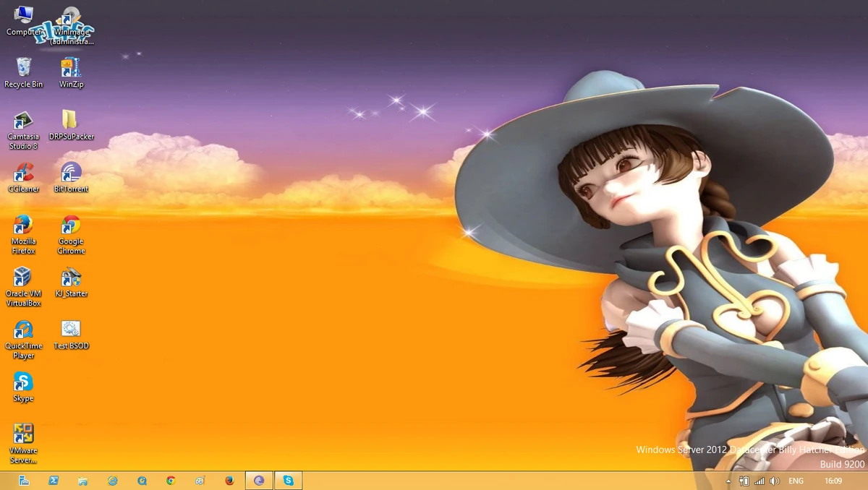Mute audio via the speaker tray icon
The width and height of the screenshot is (868, 490).
point(774,480)
